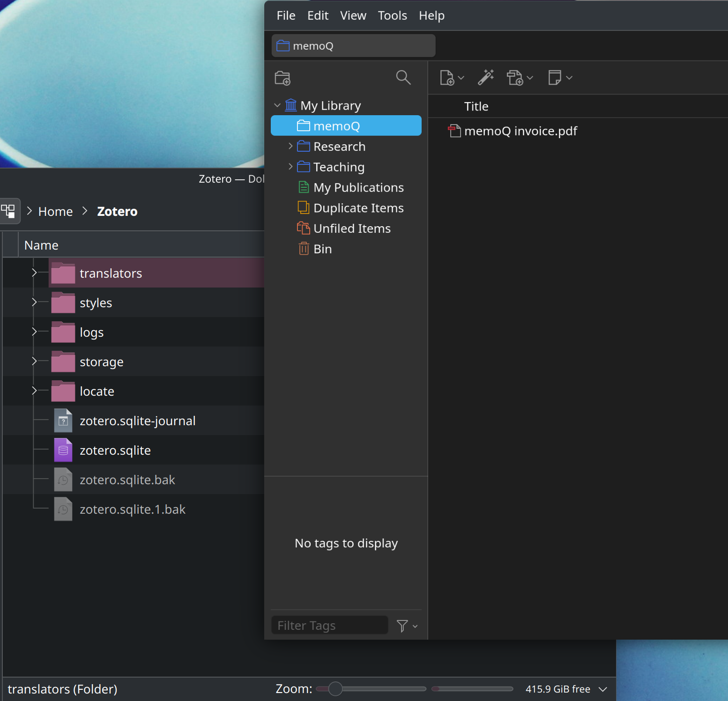Click the My Publications document icon
The width and height of the screenshot is (728, 701).
pyautogui.click(x=304, y=187)
